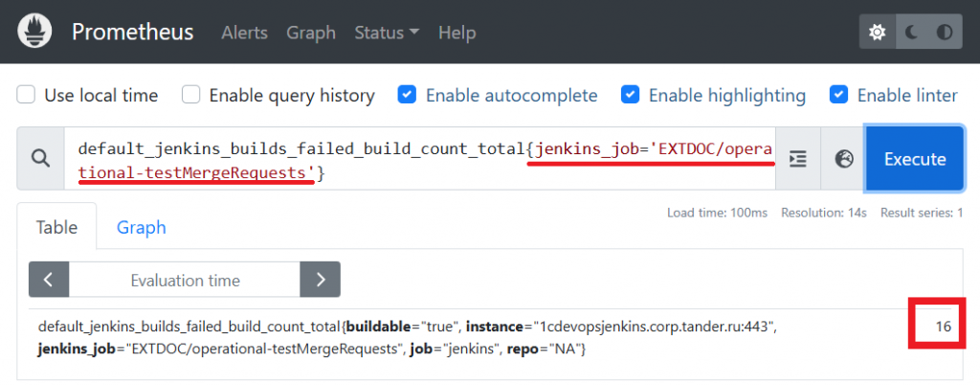Toggle Enable query history checkbox
The image size is (980, 385).
point(191,95)
